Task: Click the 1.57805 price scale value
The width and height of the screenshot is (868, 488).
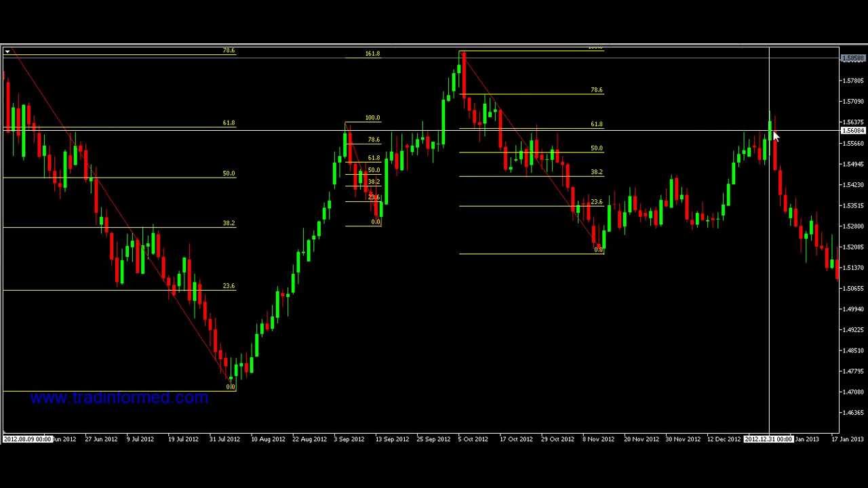Action: click(x=853, y=81)
